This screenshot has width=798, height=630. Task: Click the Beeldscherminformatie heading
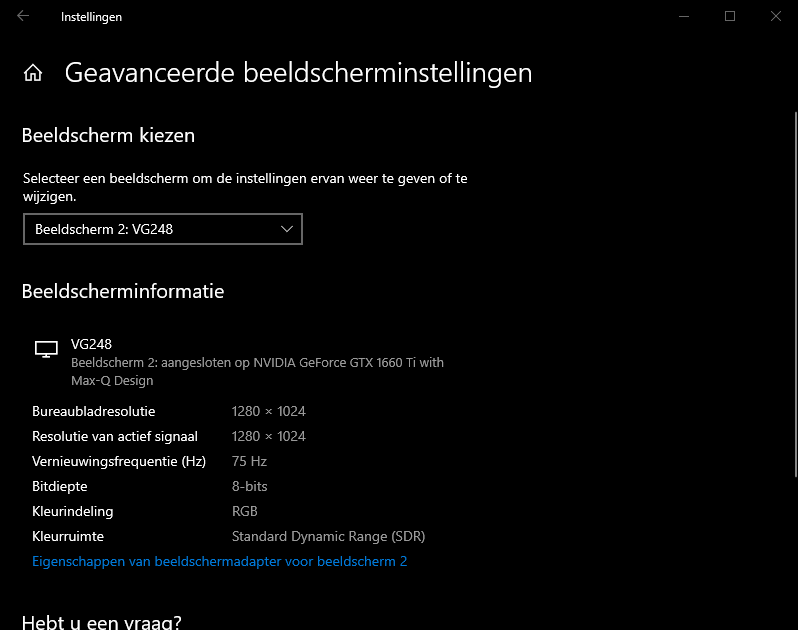(123, 291)
